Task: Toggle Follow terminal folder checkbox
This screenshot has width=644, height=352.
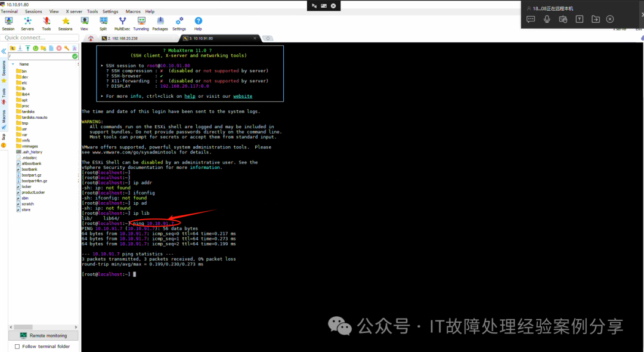Action: 17,346
